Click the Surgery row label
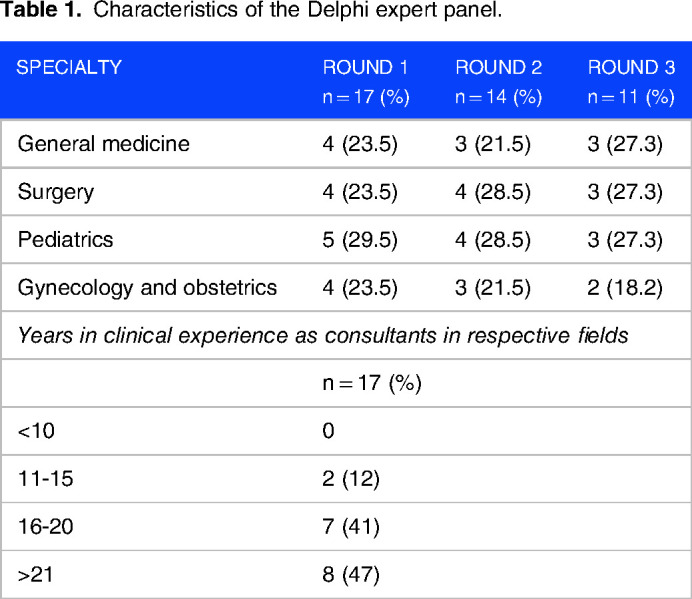The image size is (692, 599). 51,192
